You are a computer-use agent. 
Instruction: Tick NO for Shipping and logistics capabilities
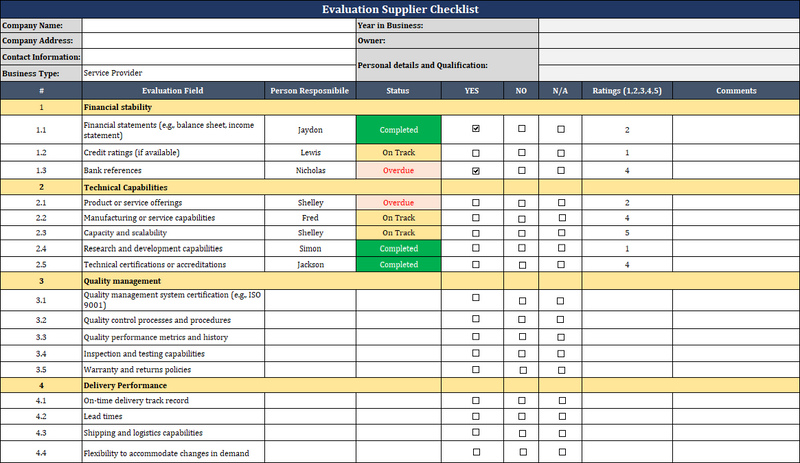point(522,433)
